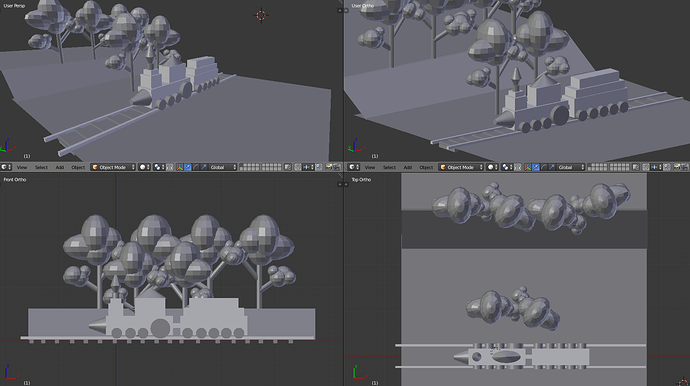Click OpenGL render animation icon, User Ortho header
Image resolution: width=690 pixels, height=386 pixels.
(x=686, y=167)
